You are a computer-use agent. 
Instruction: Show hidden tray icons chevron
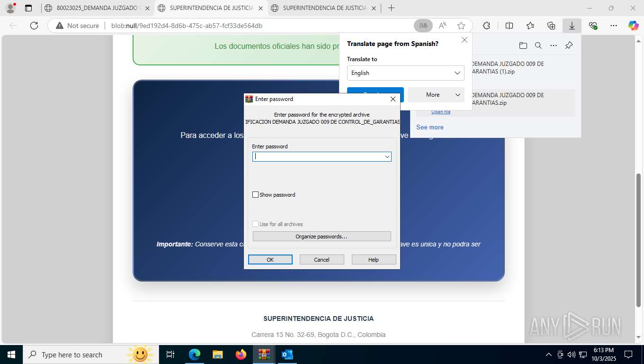[x=549, y=355]
